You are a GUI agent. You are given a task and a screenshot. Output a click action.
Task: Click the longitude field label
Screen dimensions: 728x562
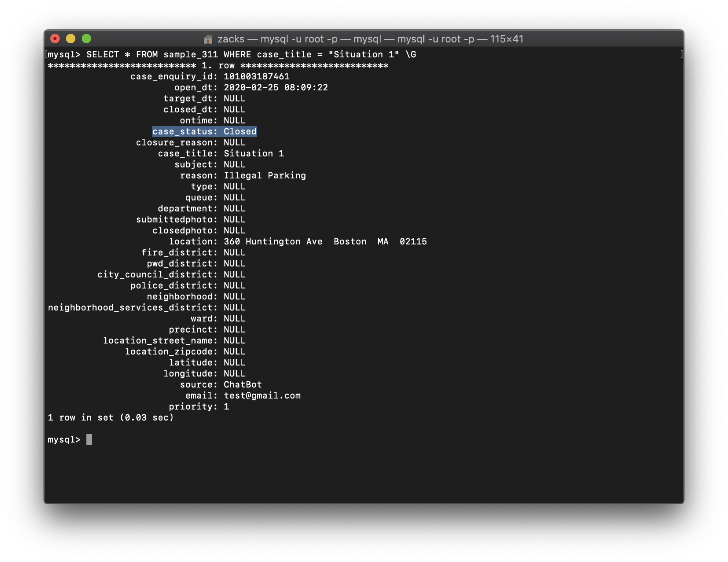pos(190,374)
